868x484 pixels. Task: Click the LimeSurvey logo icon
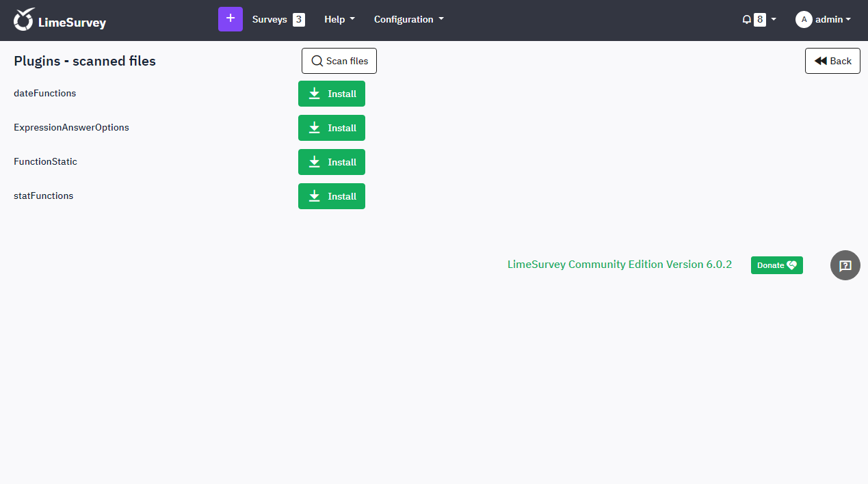[24, 20]
